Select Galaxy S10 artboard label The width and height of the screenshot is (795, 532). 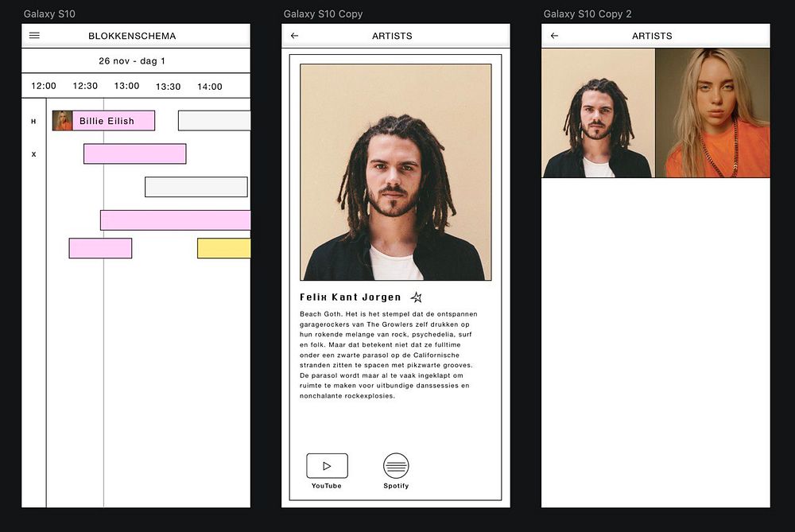click(49, 14)
